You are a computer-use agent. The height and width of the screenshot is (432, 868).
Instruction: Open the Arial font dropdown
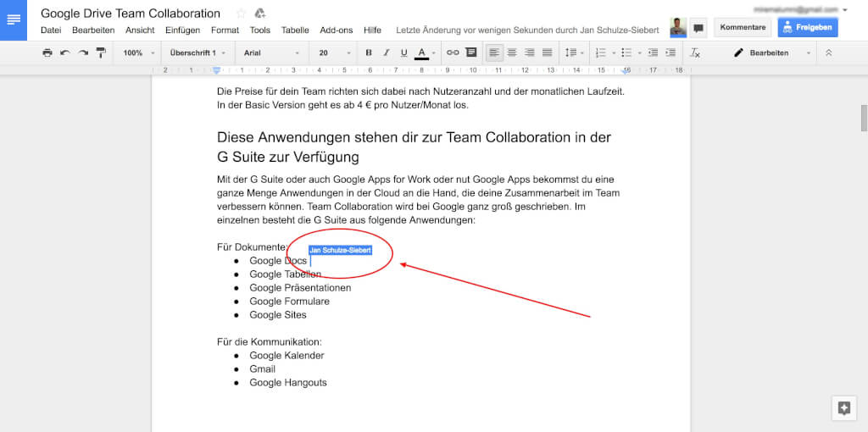click(270, 53)
